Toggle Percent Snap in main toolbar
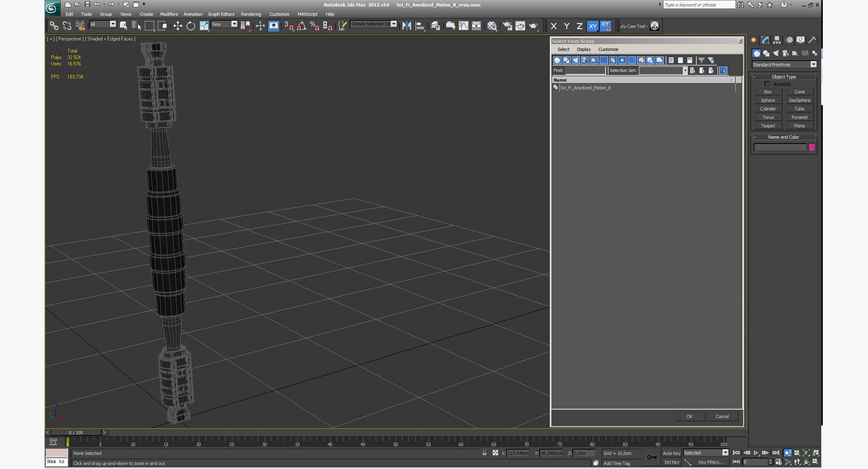The image size is (868, 469). click(314, 26)
